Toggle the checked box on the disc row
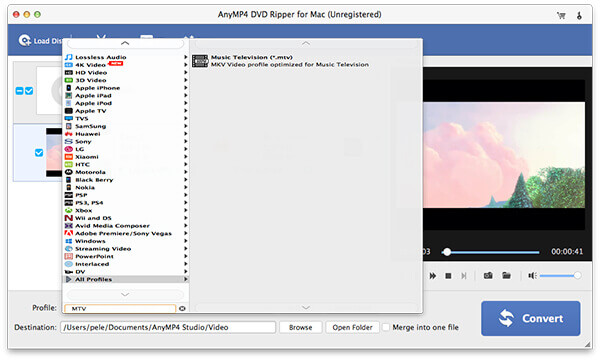Viewport: 600px width, 360px height. pos(29,91)
